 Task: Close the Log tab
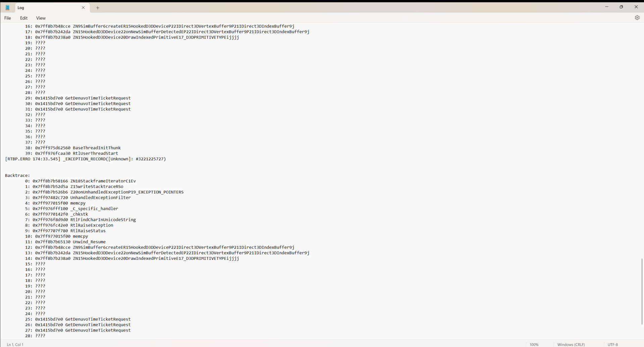(x=83, y=8)
